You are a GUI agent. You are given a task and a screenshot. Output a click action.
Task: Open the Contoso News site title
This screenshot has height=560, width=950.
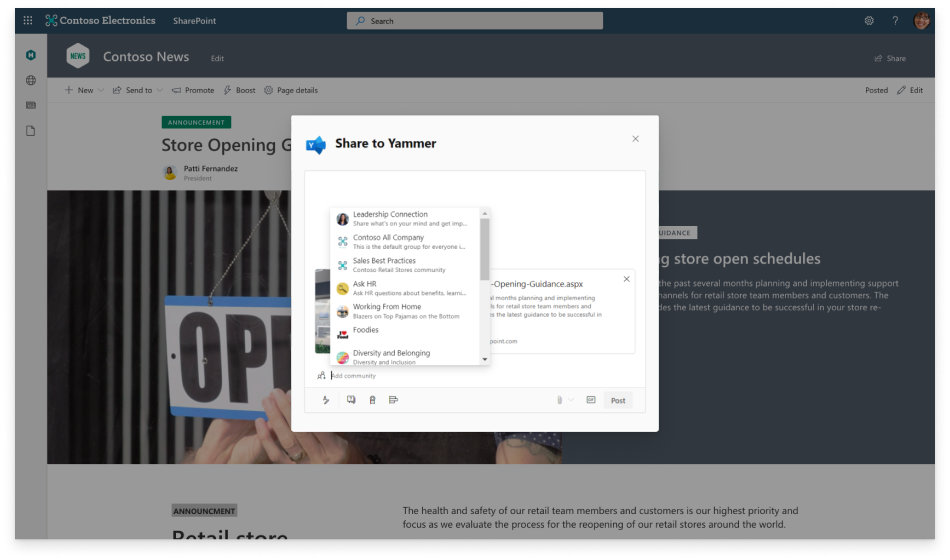[146, 56]
